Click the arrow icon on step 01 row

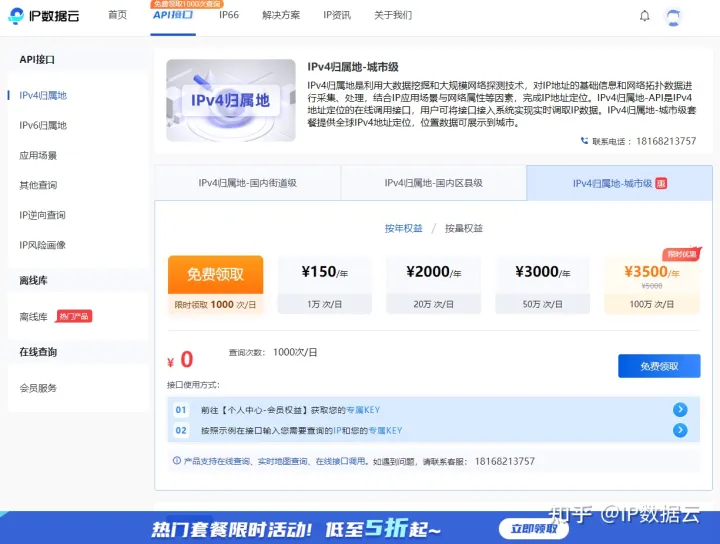tap(680, 409)
